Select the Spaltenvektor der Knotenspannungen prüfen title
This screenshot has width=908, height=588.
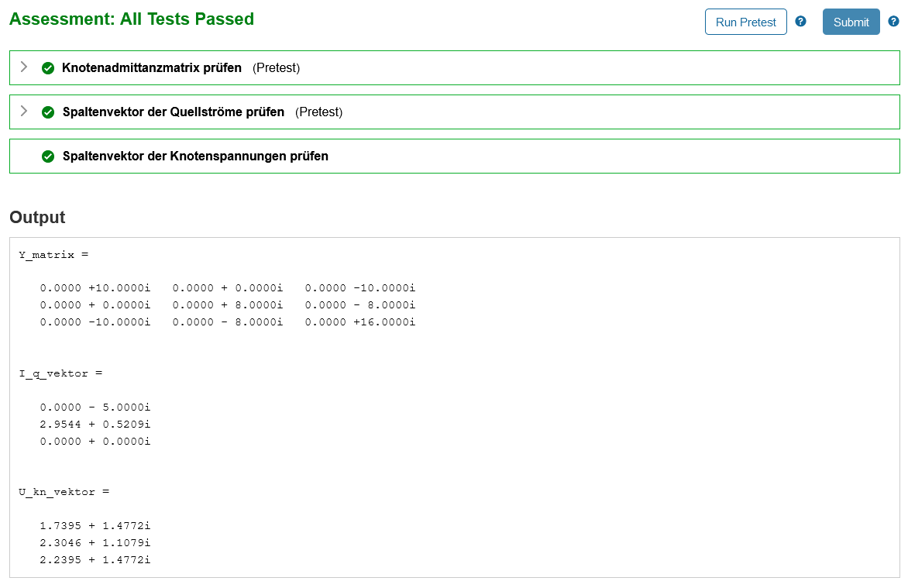tap(196, 156)
